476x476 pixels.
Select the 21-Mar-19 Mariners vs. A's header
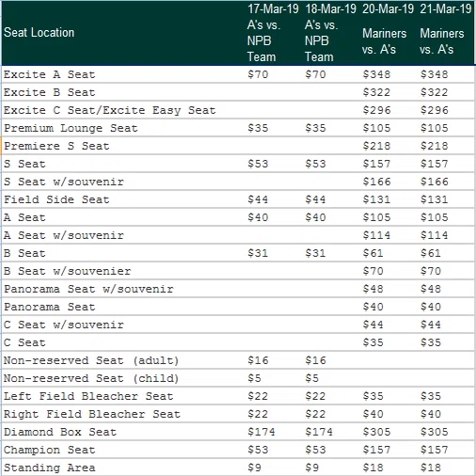pos(445,33)
